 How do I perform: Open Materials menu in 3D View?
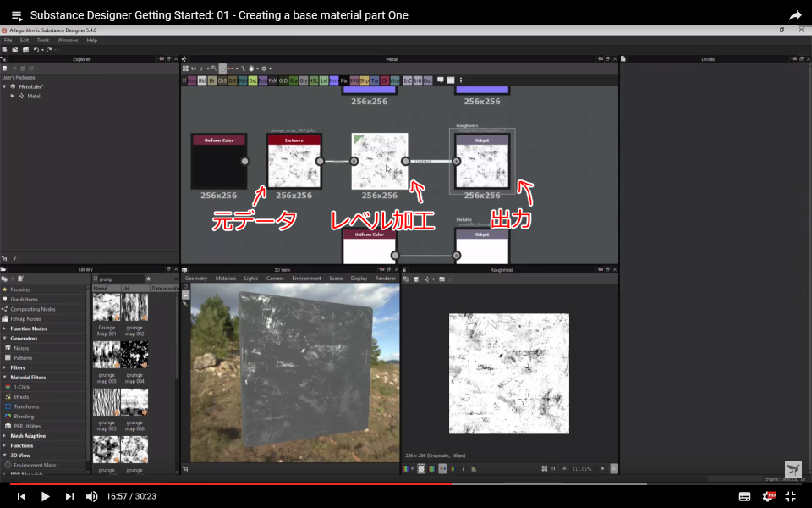tap(225, 279)
